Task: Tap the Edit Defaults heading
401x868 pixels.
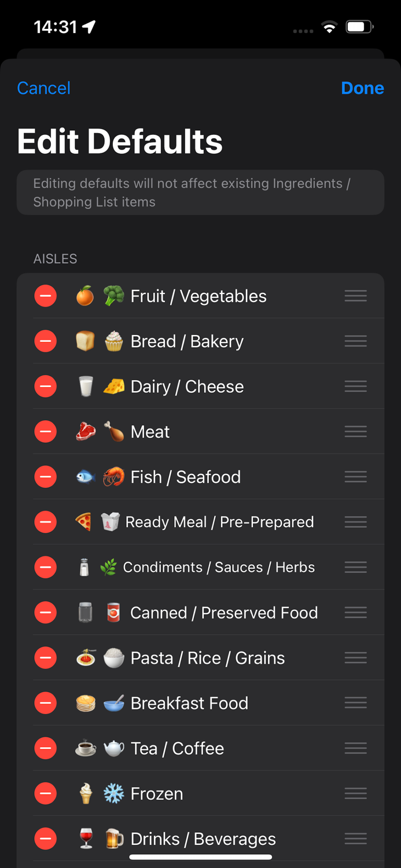Action: click(x=120, y=141)
